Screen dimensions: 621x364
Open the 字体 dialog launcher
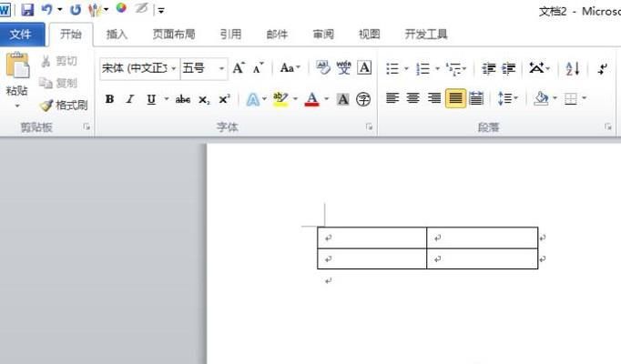click(369, 126)
